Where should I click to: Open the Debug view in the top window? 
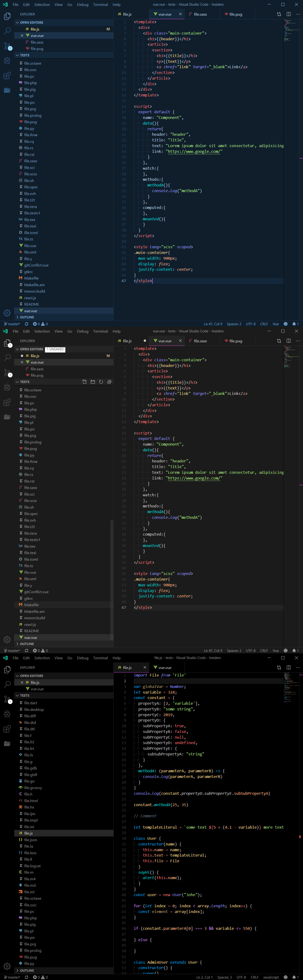(7, 60)
